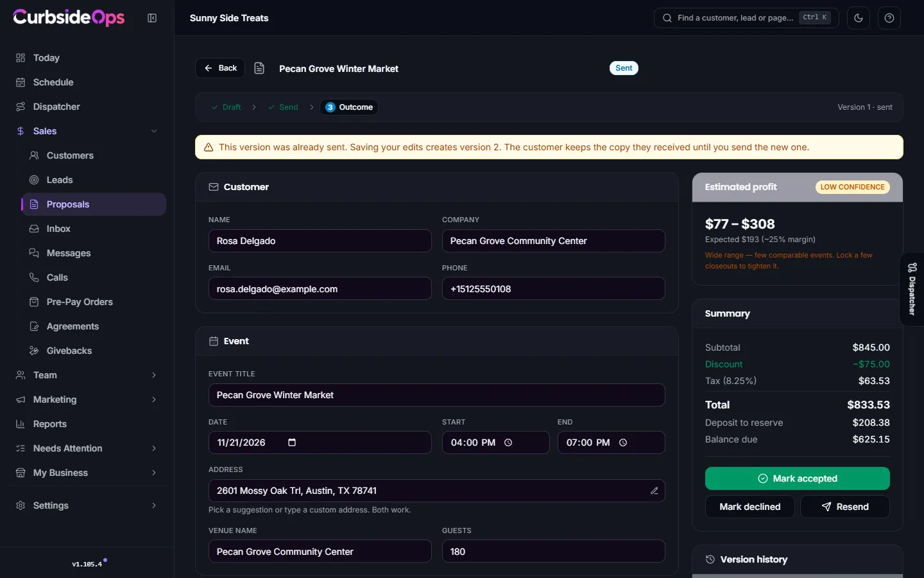Open Reports in sidebar
Screen dimensions: 924x578
tap(87, 424)
